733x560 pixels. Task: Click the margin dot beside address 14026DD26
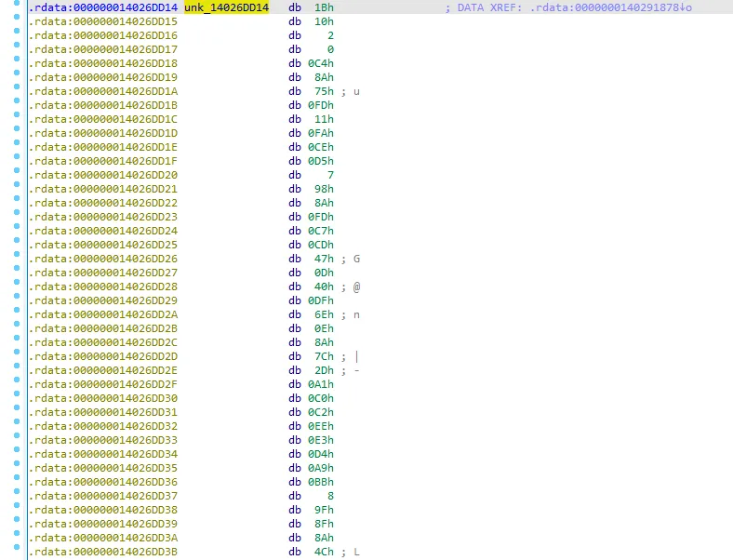[17, 259]
